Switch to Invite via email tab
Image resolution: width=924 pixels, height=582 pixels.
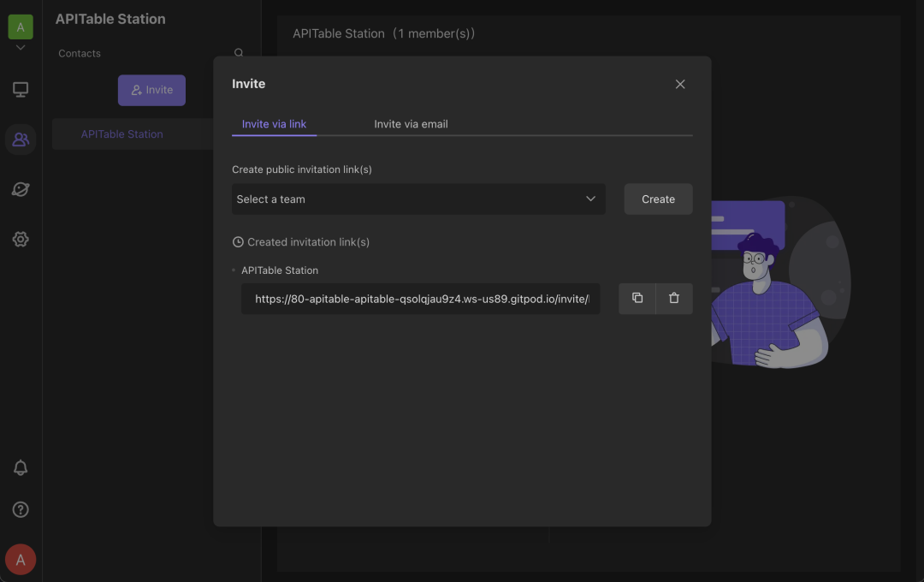[x=411, y=124]
